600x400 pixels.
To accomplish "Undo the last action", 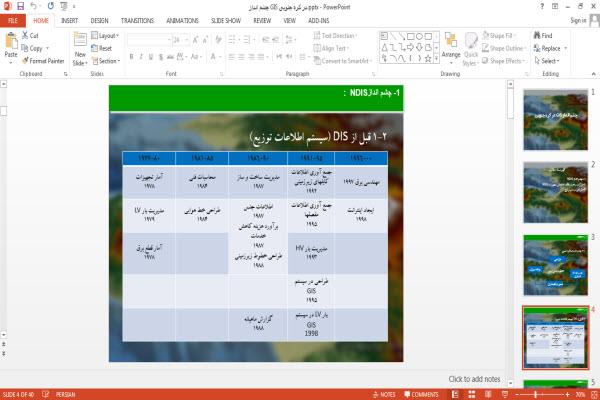I will [x=34, y=6].
